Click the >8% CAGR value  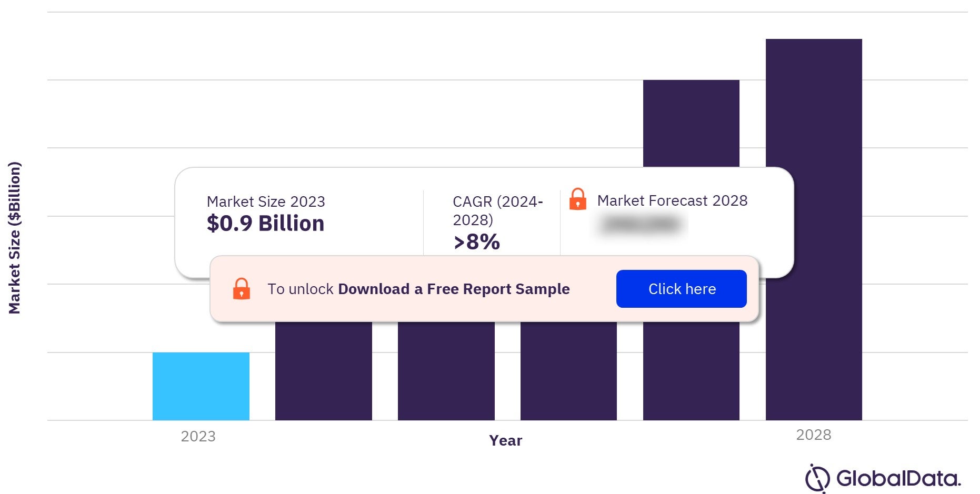pos(477,242)
